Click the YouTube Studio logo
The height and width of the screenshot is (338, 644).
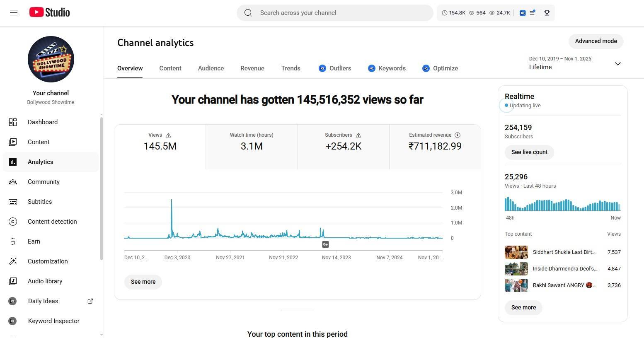(x=50, y=12)
